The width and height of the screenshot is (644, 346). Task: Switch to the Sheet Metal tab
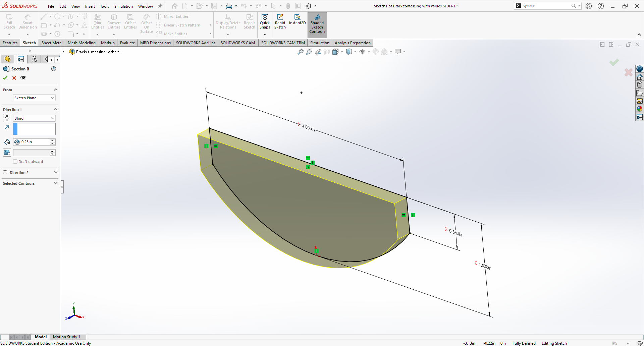pyautogui.click(x=52, y=43)
